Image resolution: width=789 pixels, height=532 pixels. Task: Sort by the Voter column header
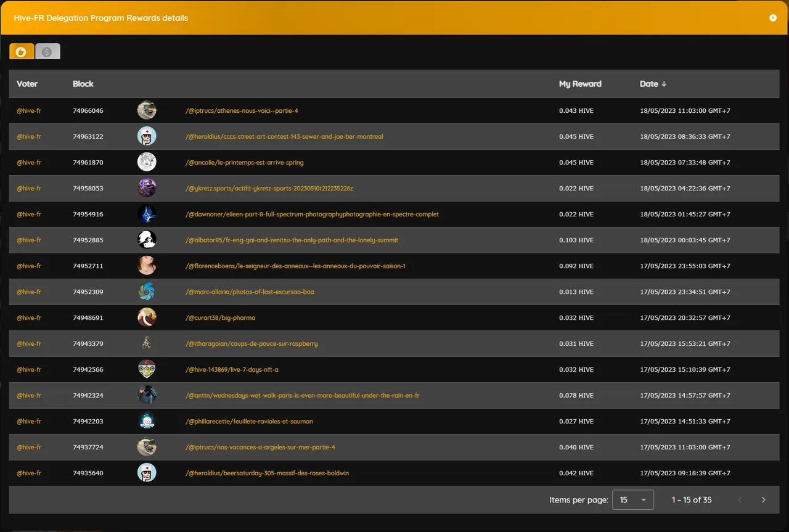[x=27, y=84]
